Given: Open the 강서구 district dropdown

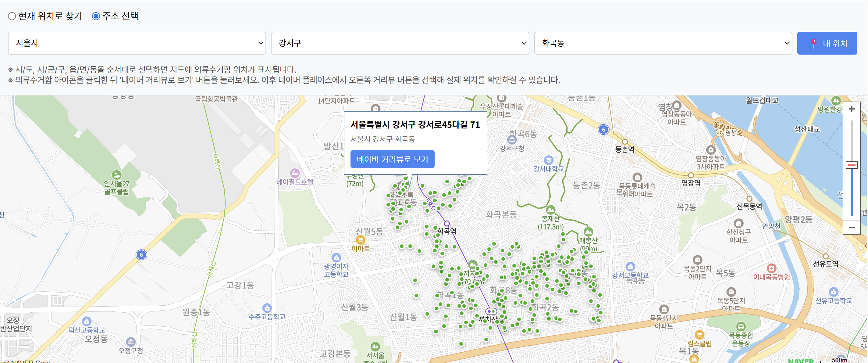Looking at the screenshot, I should [x=400, y=43].
